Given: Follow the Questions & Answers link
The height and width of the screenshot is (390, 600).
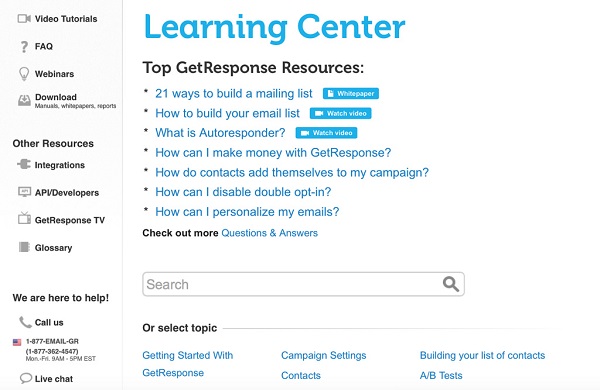Looking at the screenshot, I should [x=269, y=233].
